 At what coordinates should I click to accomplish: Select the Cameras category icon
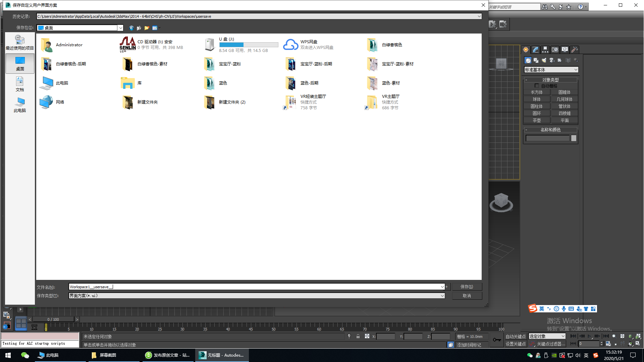point(552,60)
